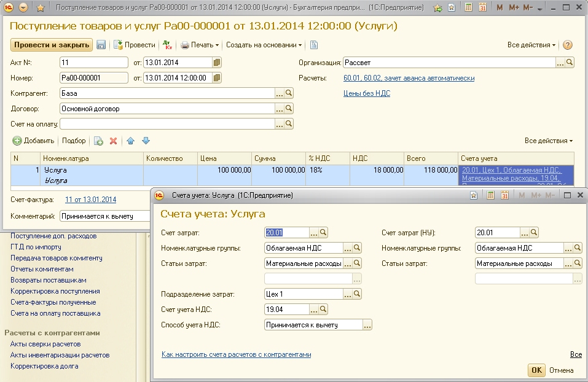Click the Дт/Кт postings icon

point(167,45)
